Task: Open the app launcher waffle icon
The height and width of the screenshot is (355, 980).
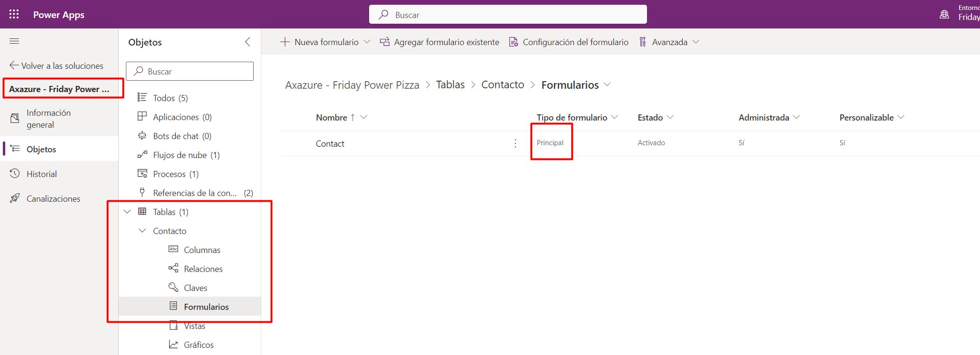Action: pos(14,14)
